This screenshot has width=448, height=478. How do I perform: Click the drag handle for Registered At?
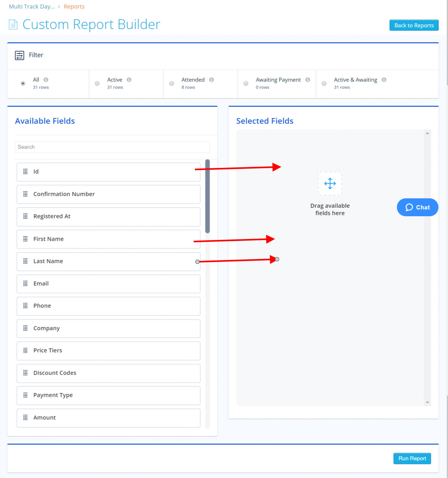pos(25,216)
